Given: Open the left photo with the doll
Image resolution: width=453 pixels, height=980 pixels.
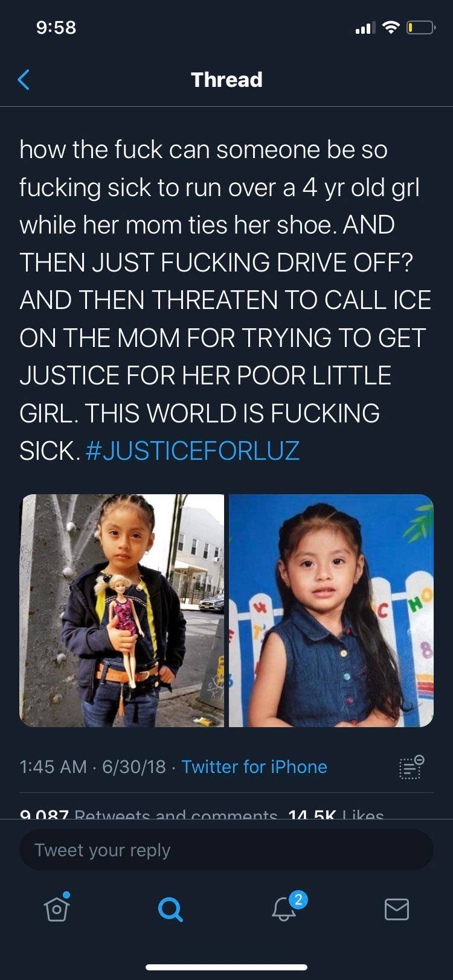Looking at the screenshot, I should click(x=122, y=611).
